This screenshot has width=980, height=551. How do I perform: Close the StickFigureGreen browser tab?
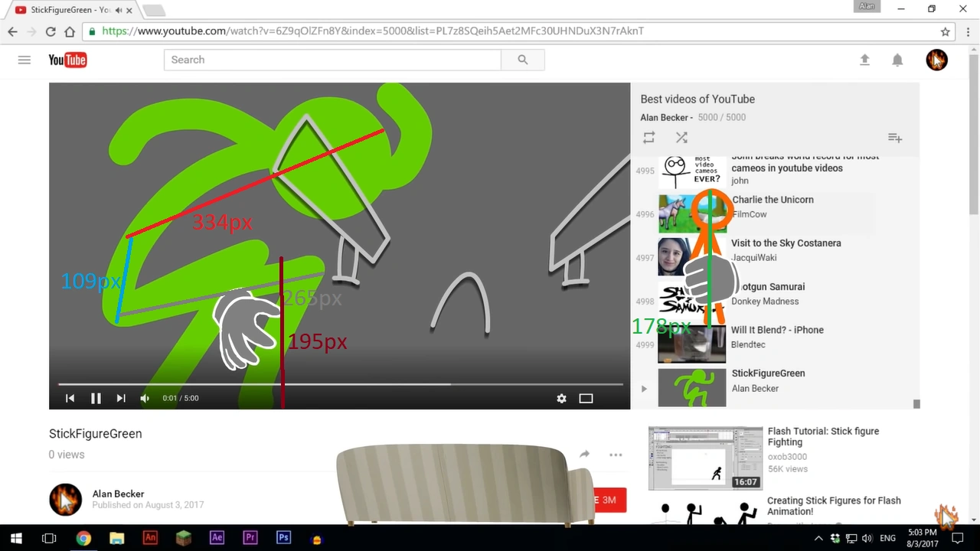131,10
